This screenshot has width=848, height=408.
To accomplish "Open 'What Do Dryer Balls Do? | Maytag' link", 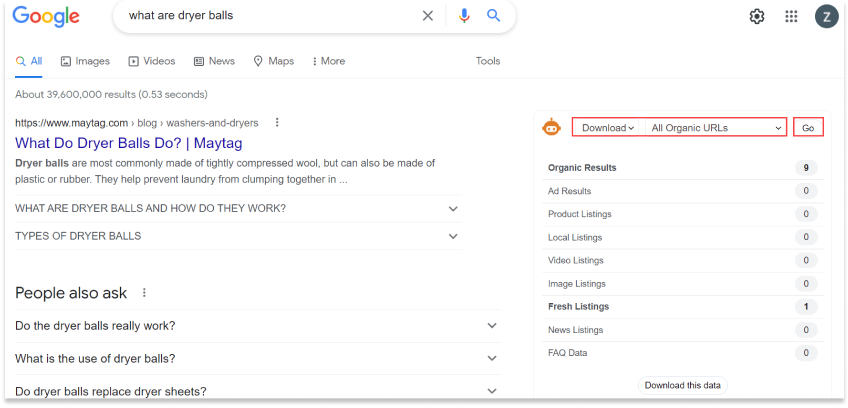I will [x=128, y=143].
